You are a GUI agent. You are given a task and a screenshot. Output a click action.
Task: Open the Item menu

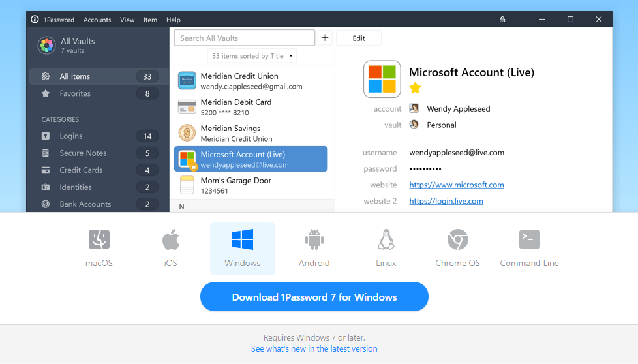[x=150, y=20]
